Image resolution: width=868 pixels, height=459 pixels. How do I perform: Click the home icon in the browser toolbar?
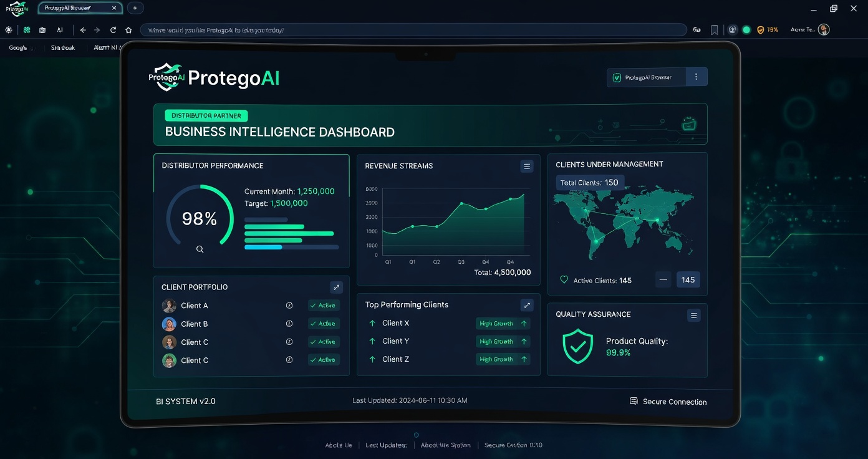(128, 30)
